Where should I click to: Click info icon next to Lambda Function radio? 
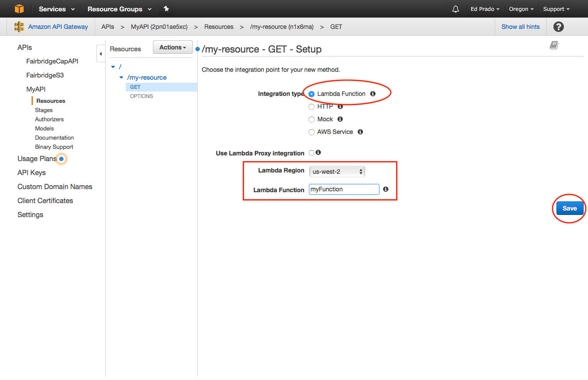pos(373,94)
